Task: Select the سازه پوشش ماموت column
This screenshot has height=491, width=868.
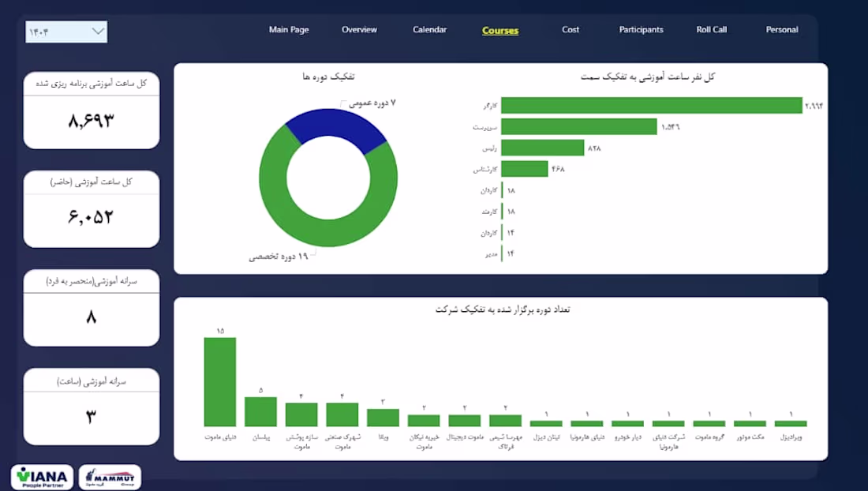Action: (301, 414)
